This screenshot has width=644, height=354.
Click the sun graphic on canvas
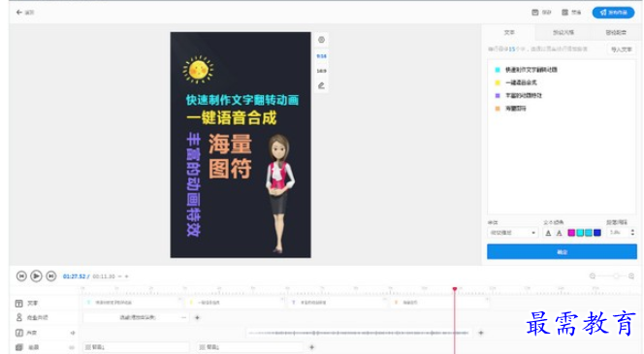199,70
